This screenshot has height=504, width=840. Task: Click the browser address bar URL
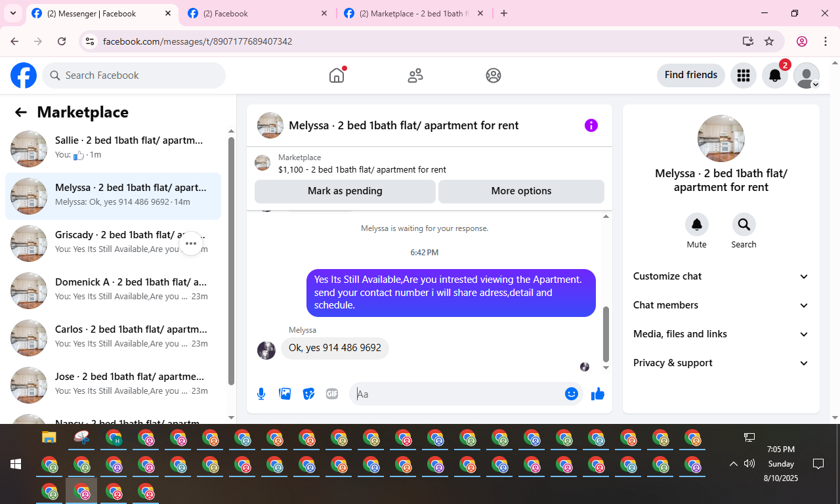[198, 41]
